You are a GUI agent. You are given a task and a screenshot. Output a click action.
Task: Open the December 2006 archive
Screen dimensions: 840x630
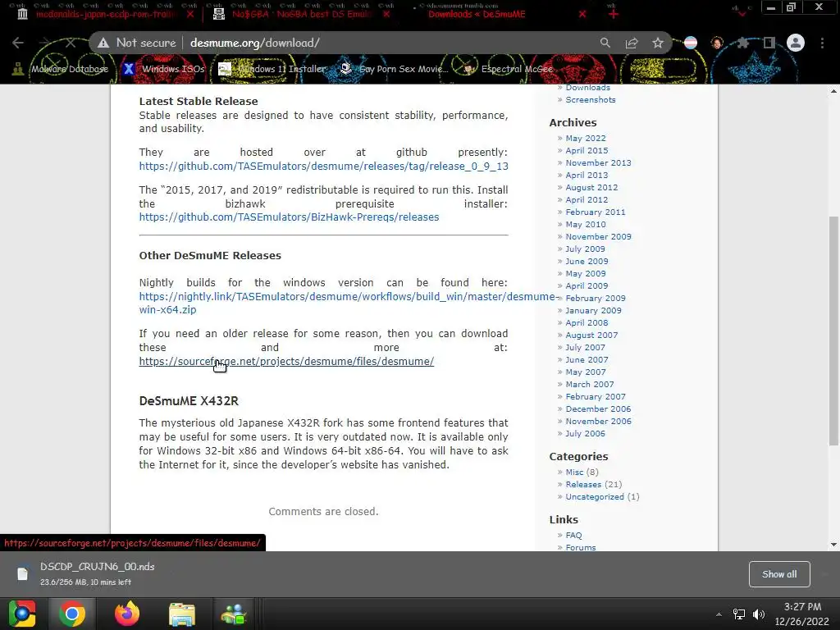(598, 409)
